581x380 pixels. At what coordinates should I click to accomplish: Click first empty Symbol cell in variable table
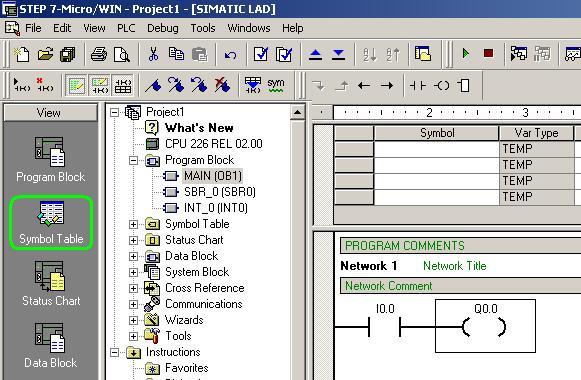436,149
